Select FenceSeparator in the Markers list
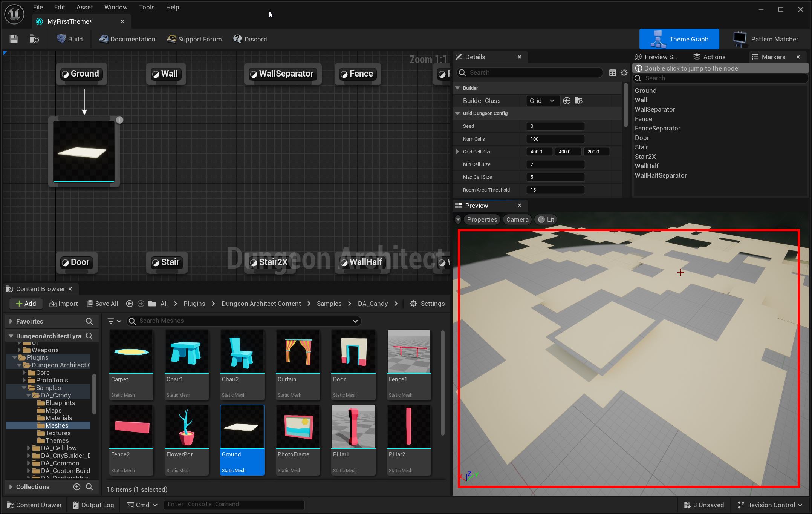 point(658,128)
